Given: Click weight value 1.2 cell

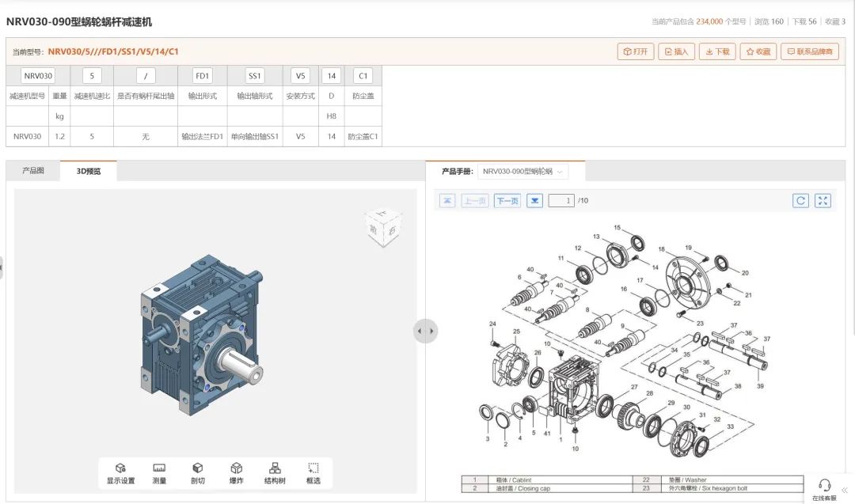Looking at the screenshot, I should (x=59, y=136).
